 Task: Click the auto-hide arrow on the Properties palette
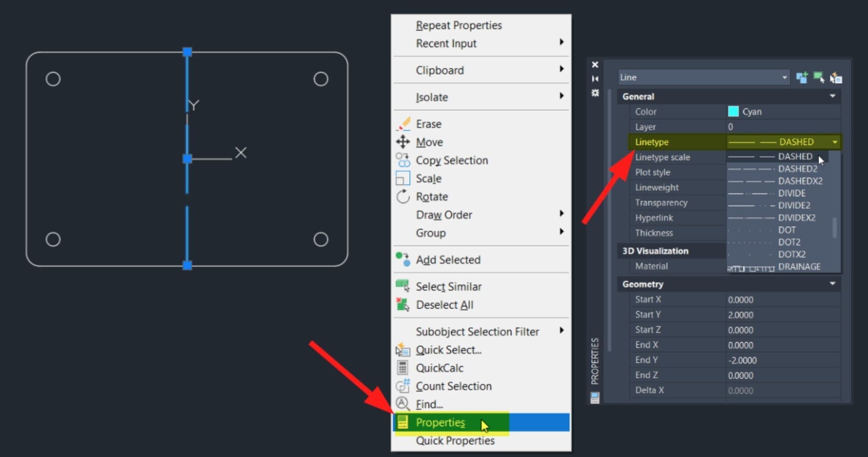tap(595, 79)
